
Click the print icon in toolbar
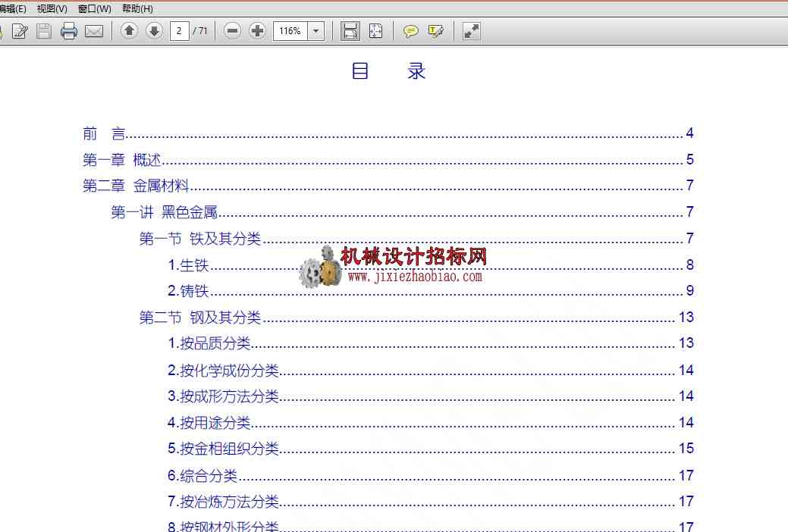tap(69, 31)
